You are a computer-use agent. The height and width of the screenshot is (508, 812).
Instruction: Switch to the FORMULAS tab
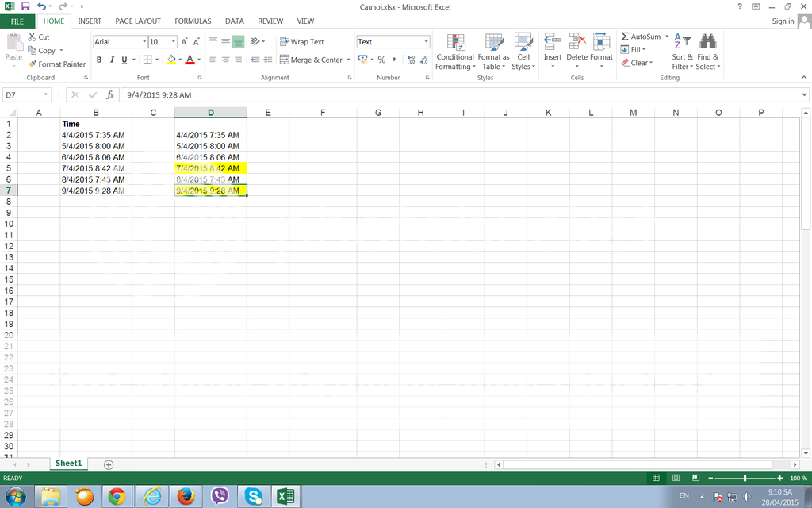point(193,21)
